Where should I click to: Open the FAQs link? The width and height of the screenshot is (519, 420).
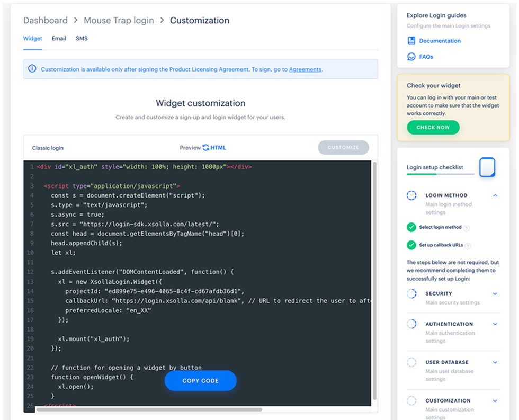point(426,57)
